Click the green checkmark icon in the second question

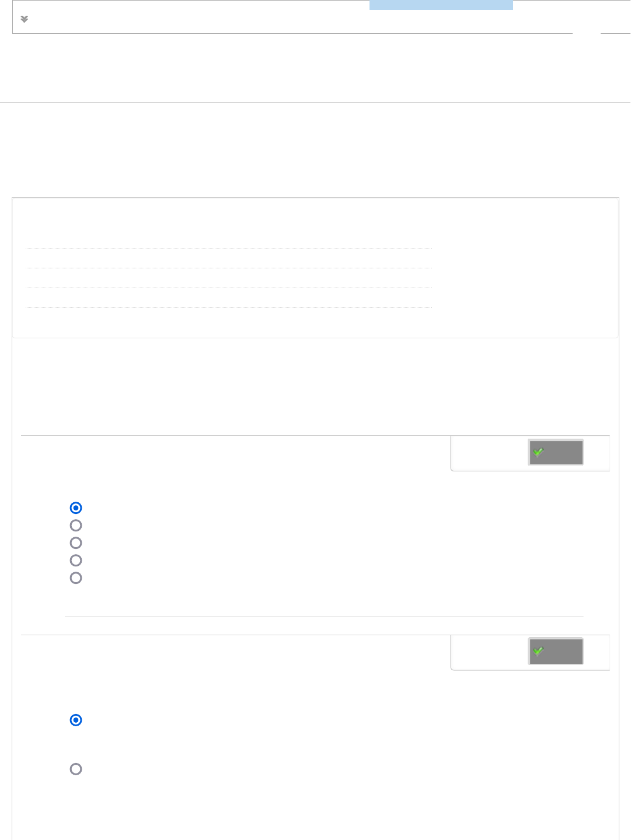[x=539, y=651]
